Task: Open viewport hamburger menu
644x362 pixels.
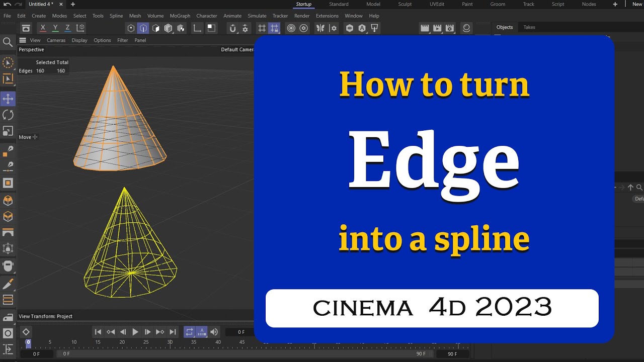Action: point(23,40)
